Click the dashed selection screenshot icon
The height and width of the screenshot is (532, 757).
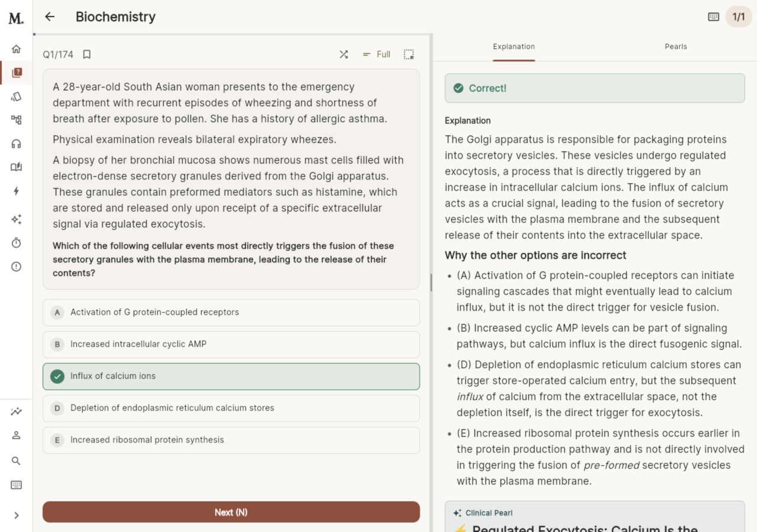[x=409, y=54]
